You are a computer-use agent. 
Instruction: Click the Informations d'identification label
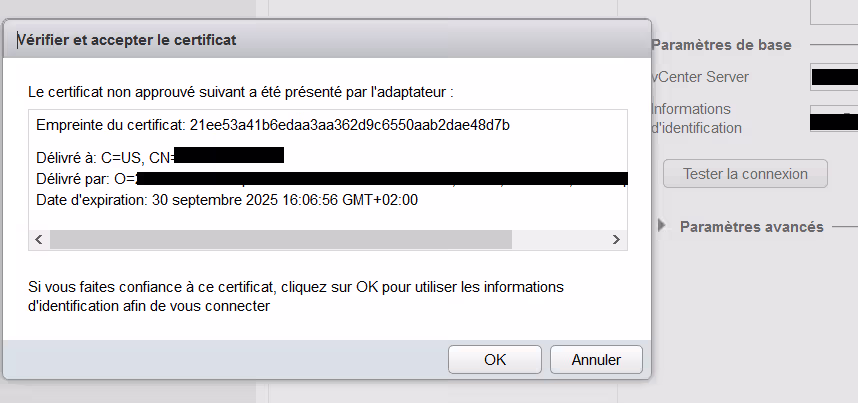[x=696, y=118]
